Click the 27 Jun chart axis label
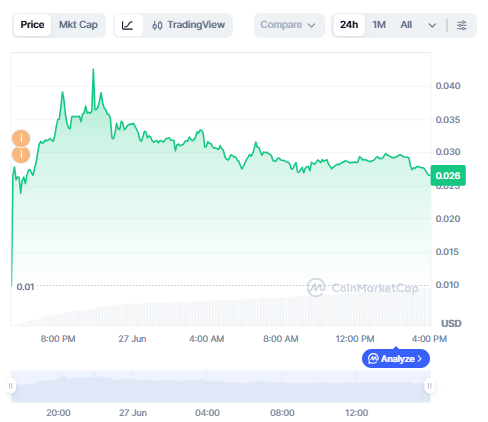Viewport: 488px width, 422px height. tap(132, 339)
